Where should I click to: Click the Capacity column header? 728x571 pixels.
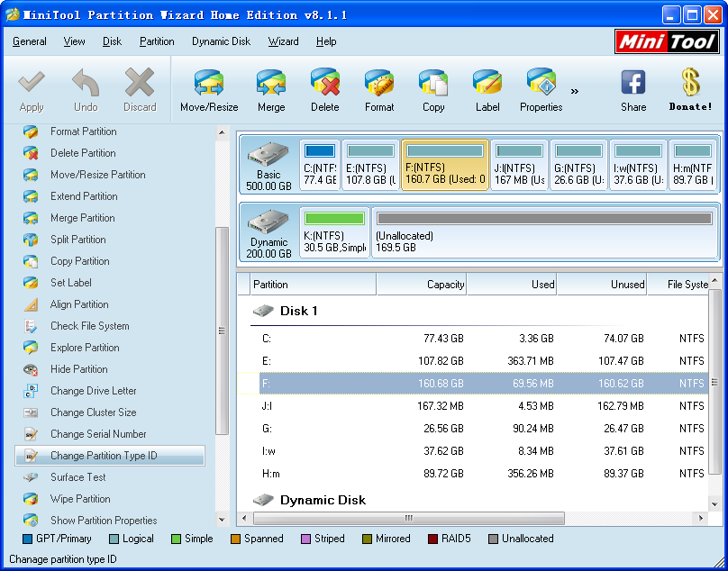pyautogui.click(x=421, y=285)
